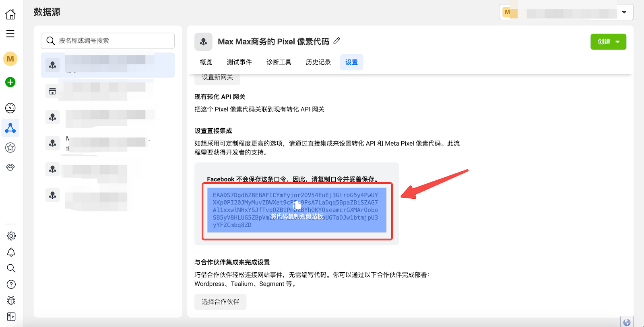Edit pixel name with pencil icon
Screen dimensions: 644x327
(x=337, y=41)
